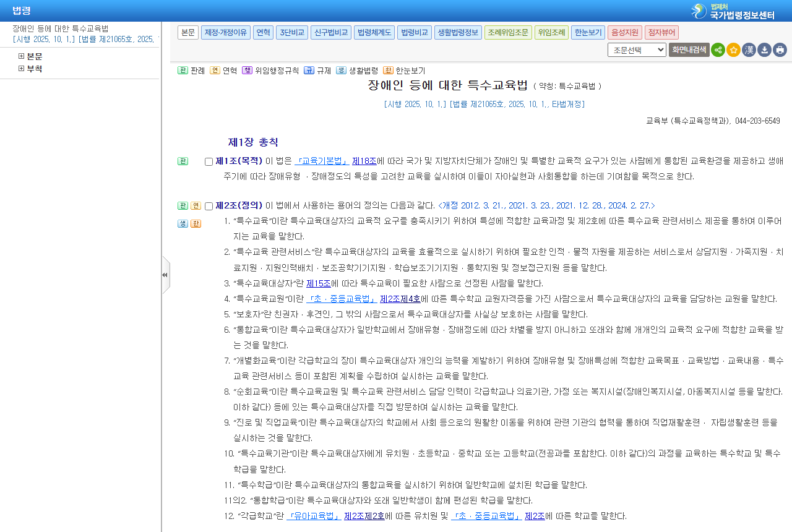Click the 연혁 legend icon

coord(215,71)
